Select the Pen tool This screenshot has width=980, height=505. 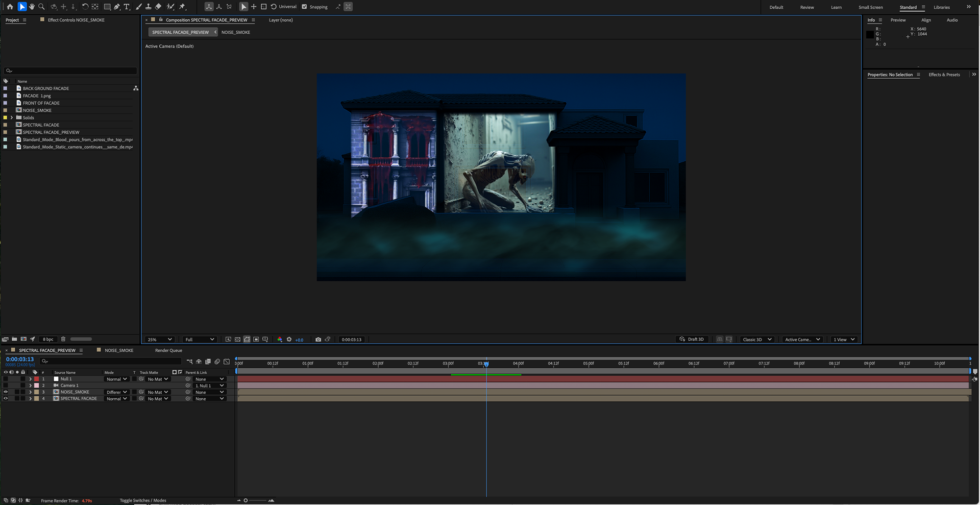117,7
